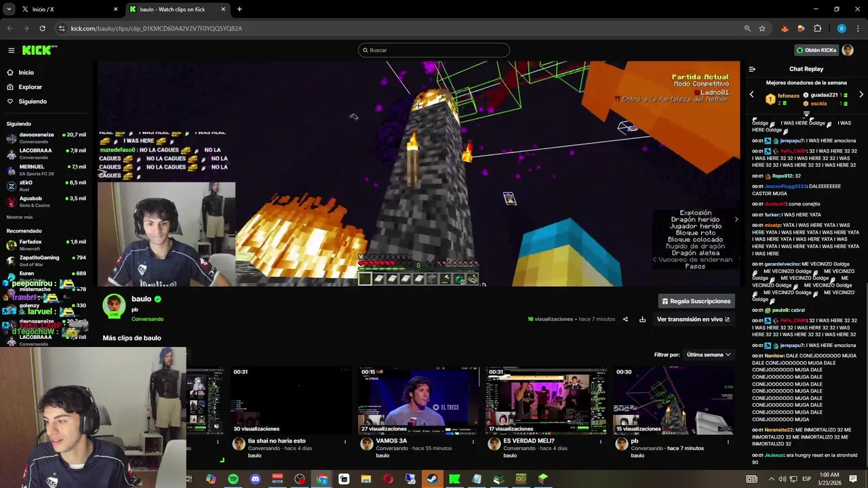Open a new browser tab
Viewport: 868px width, 488px height.
point(239,9)
